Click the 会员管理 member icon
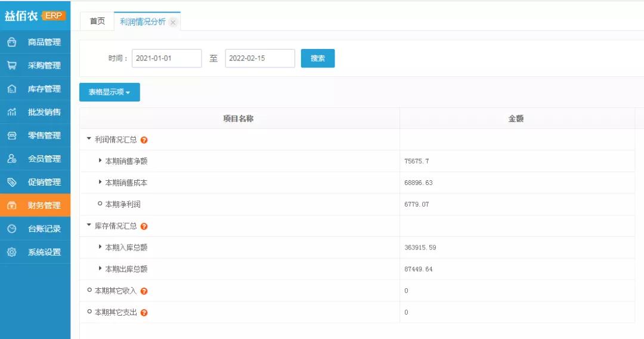Viewport: 644px width, 339px height. [11, 159]
